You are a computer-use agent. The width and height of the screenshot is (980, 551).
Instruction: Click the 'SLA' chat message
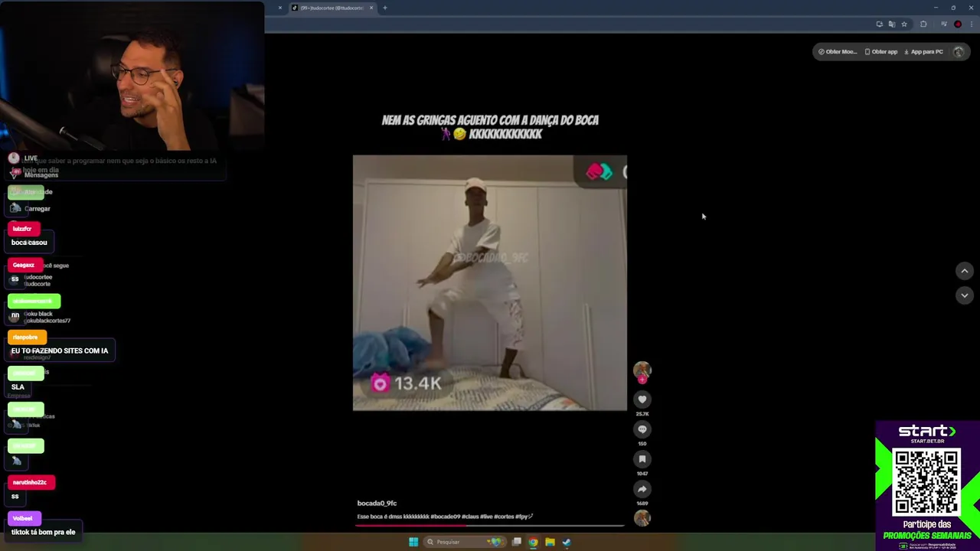[x=18, y=387]
